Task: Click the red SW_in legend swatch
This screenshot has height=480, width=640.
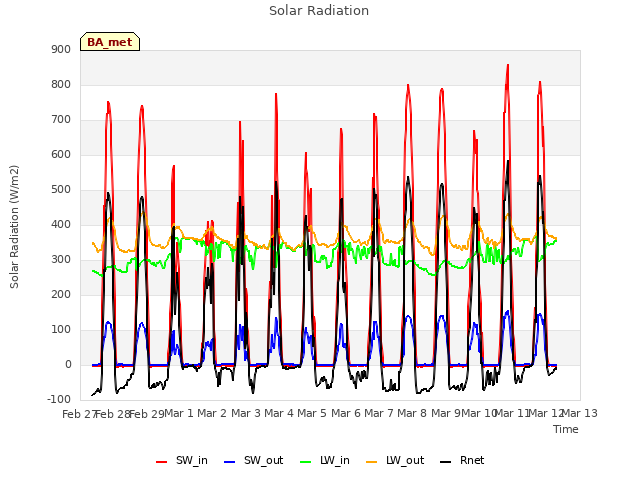Action: [162, 462]
